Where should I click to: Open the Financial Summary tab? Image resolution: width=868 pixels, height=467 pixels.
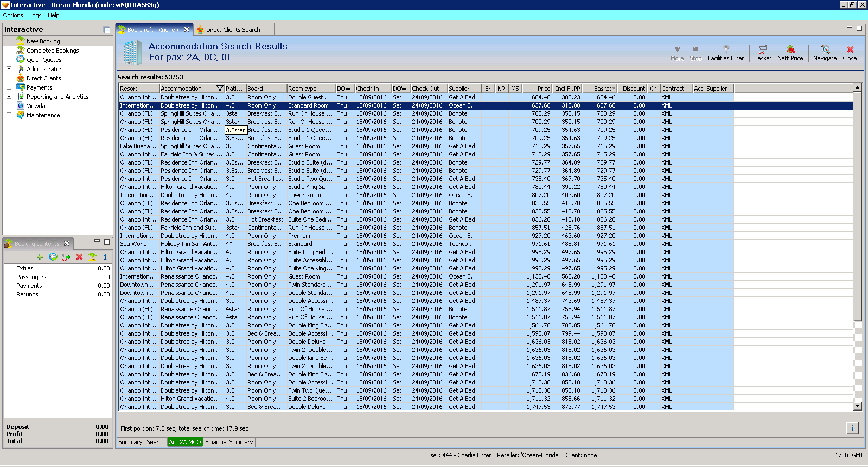tap(229, 442)
